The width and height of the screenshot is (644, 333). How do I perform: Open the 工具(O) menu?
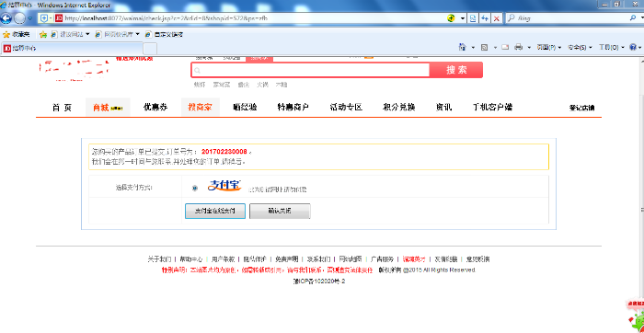point(612,48)
